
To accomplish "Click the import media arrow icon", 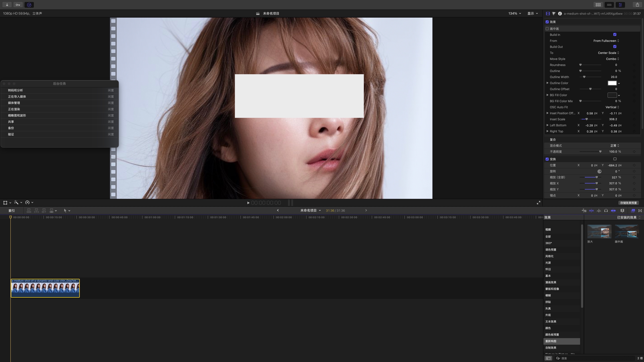I will click(7, 5).
